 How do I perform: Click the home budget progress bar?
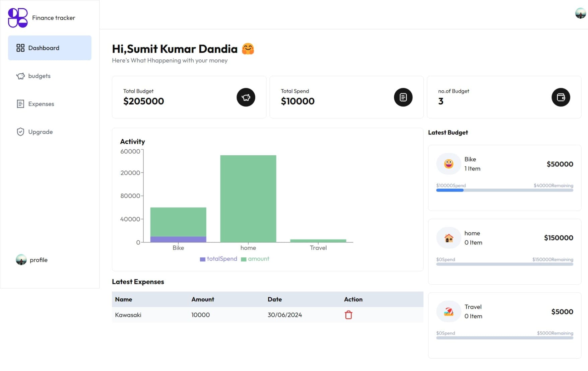coord(505,264)
